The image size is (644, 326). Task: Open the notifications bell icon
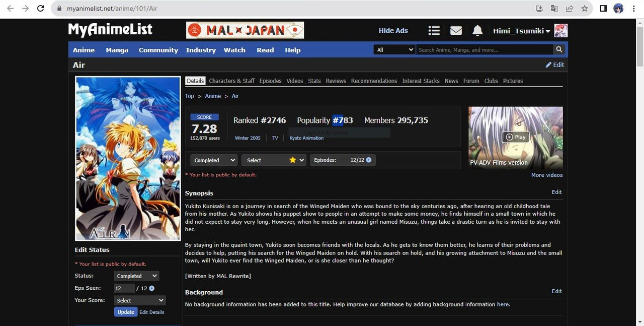[x=477, y=31]
